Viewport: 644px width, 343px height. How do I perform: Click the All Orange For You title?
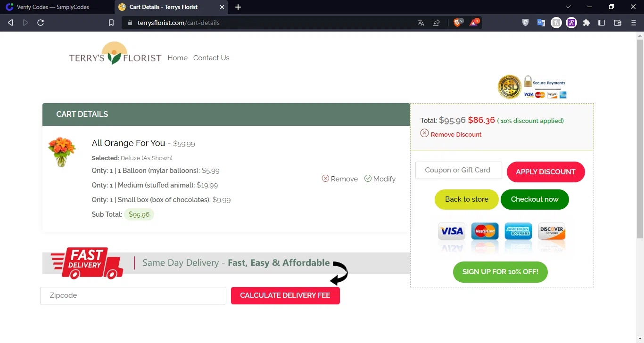(x=128, y=143)
